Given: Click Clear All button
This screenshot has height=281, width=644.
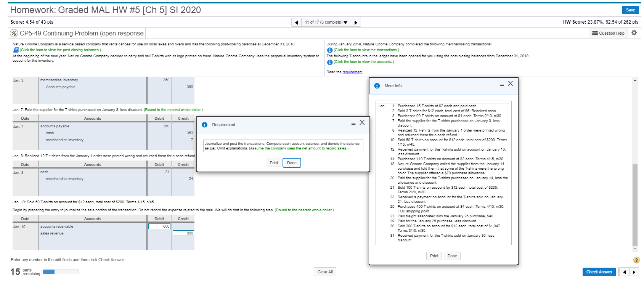Looking at the screenshot, I should [x=325, y=272].
